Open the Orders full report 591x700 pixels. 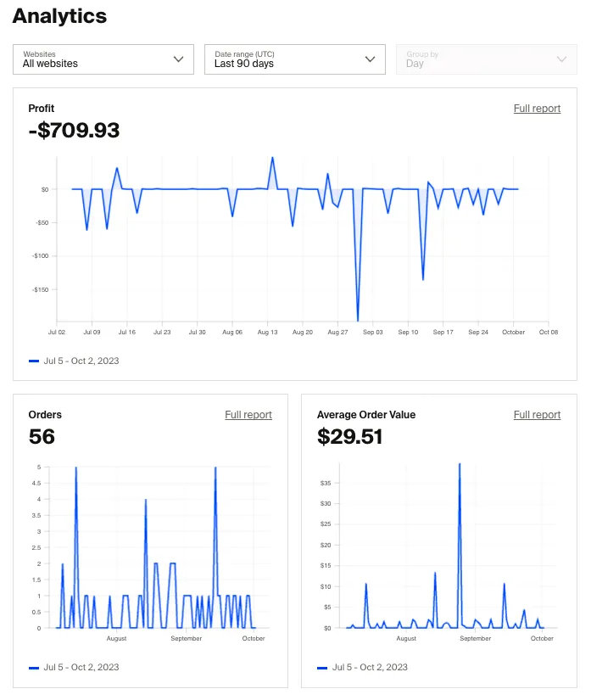248,415
